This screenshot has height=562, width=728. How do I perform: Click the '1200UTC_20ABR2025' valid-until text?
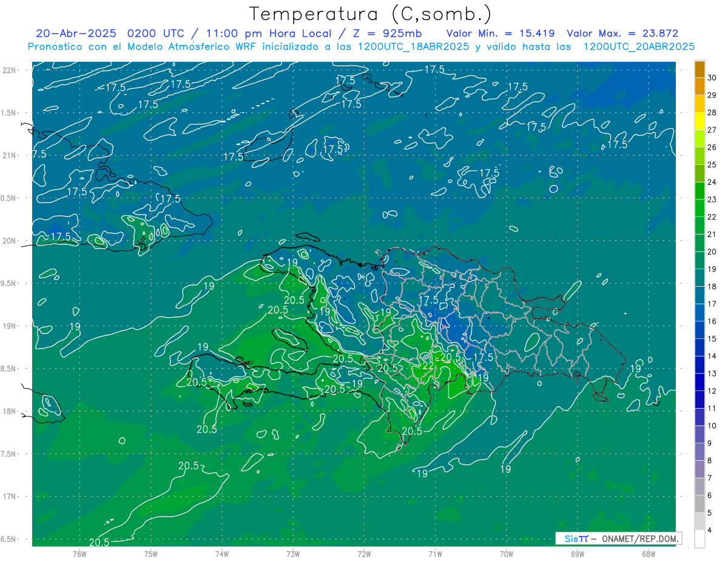[x=639, y=47]
